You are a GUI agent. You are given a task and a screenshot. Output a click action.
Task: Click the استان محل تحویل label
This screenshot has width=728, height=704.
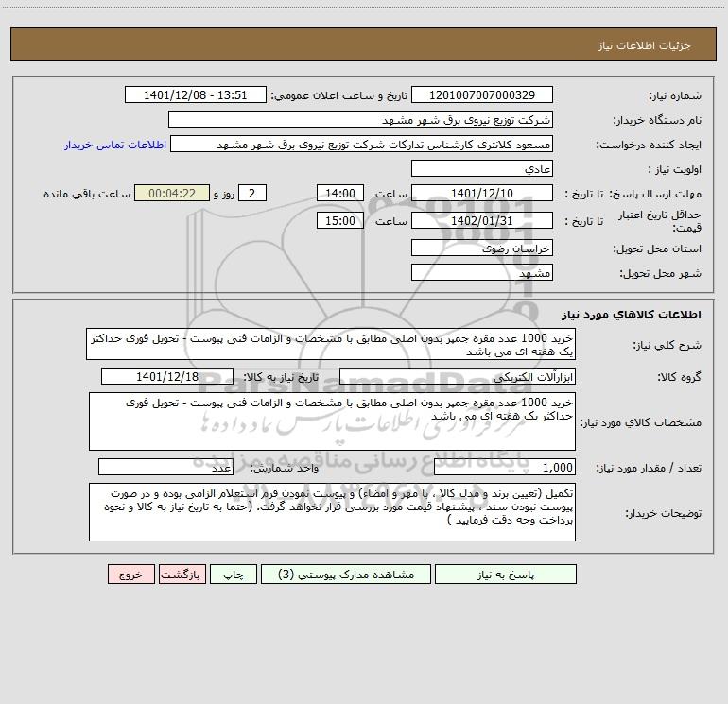[x=657, y=249]
